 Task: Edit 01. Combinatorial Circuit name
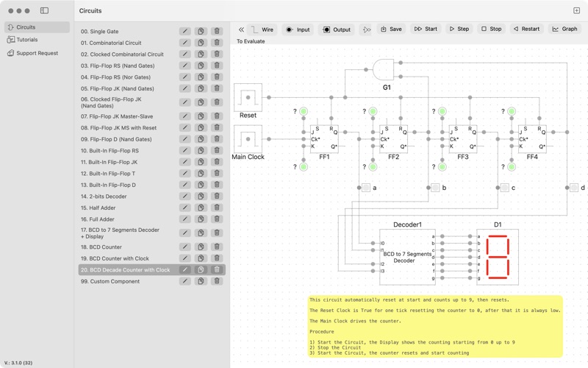[185, 43]
